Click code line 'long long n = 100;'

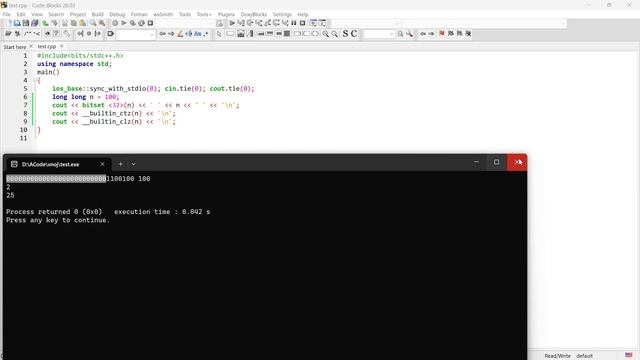click(86, 97)
